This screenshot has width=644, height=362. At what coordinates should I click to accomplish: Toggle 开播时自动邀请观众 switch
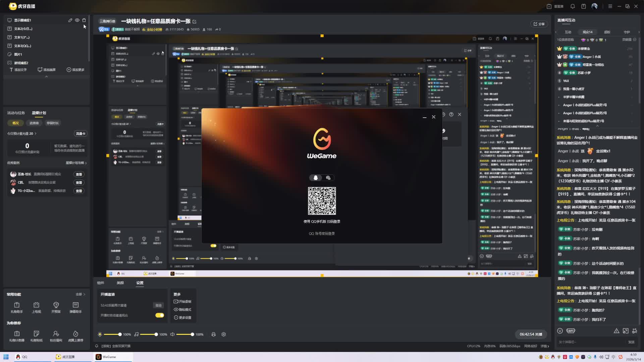coord(160,315)
